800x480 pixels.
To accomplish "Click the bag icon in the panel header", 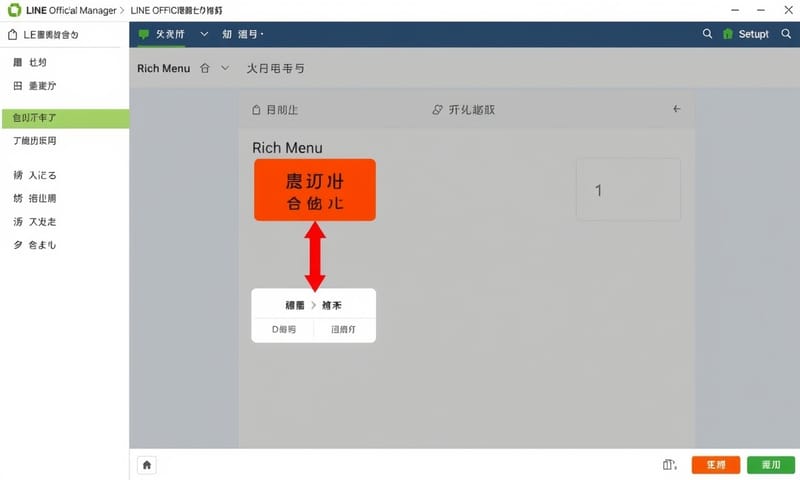I will tap(256, 110).
